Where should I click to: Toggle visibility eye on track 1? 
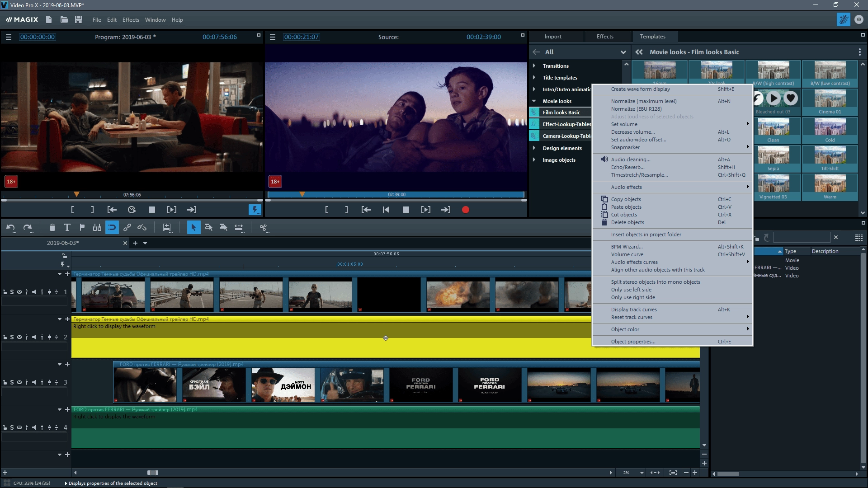coord(19,292)
